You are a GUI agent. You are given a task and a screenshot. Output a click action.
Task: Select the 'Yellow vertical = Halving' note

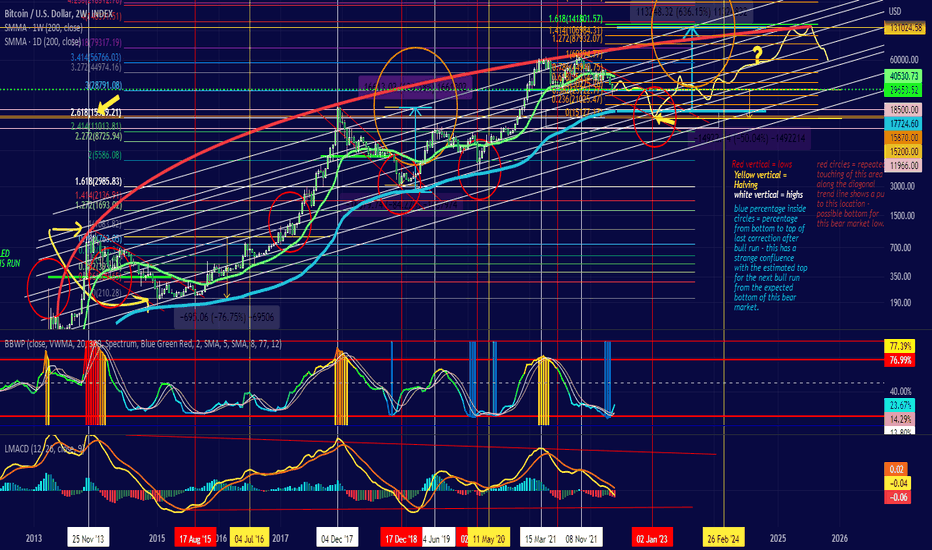[x=760, y=180]
